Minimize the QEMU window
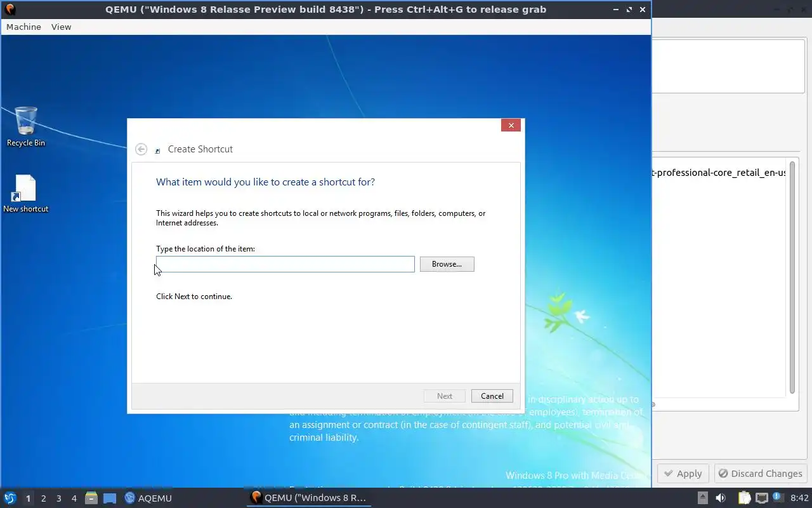The image size is (812, 508). point(616,10)
